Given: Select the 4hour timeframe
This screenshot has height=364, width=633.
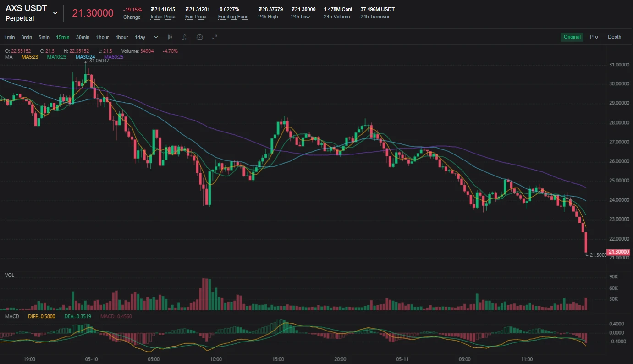Looking at the screenshot, I should click(121, 37).
